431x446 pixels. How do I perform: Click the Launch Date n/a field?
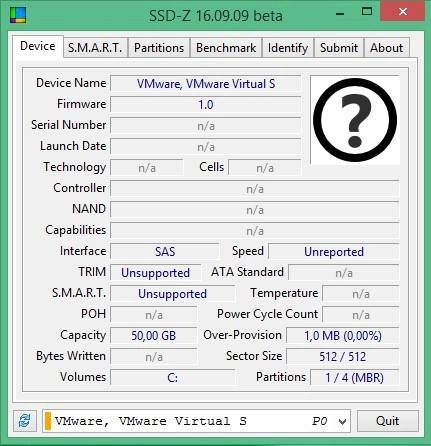point(206,147)
